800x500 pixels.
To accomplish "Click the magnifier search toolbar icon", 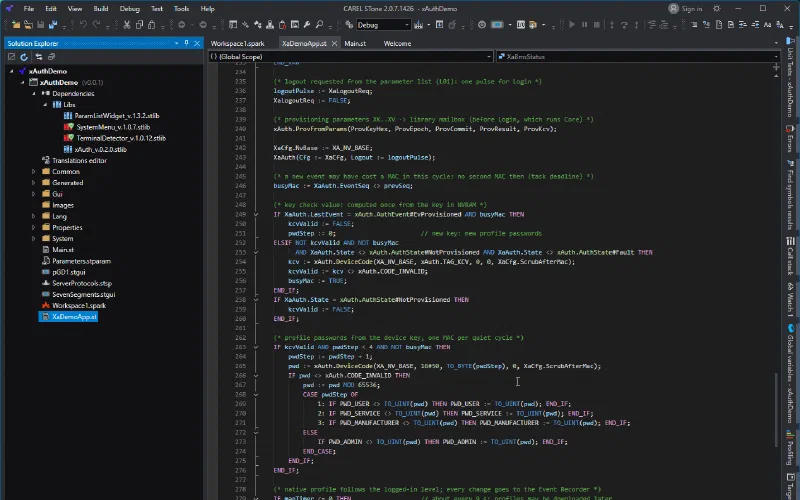I will pyautogui.click(x=319, y=24).
